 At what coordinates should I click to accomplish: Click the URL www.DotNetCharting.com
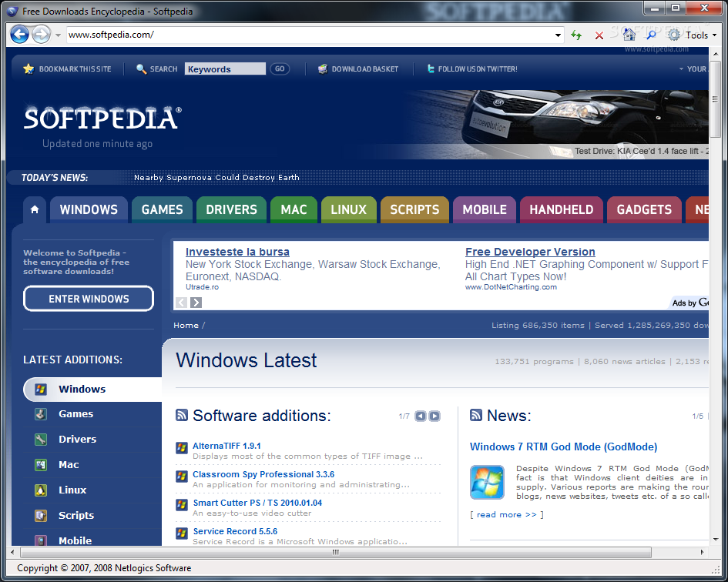(x=511, y=287)
